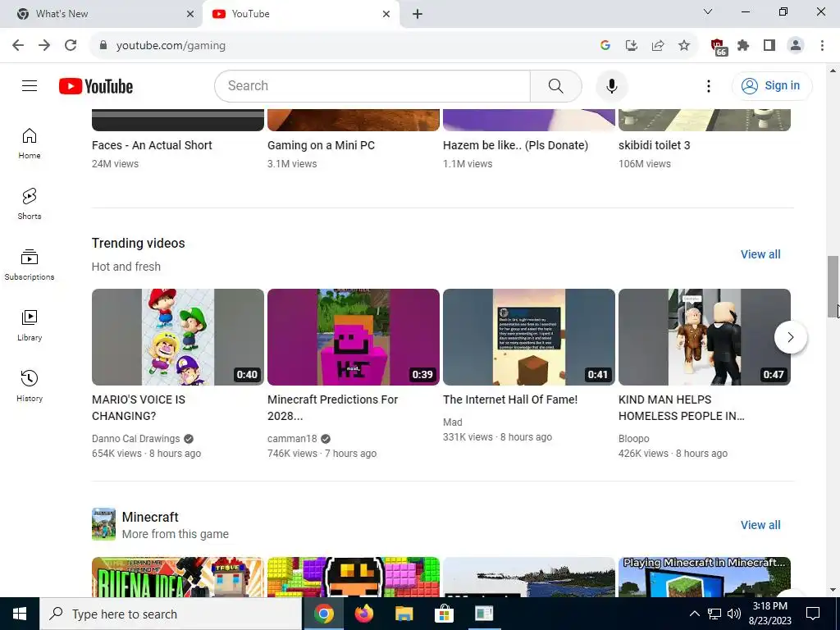Play KIND MAN HELPS HOMELESS thumbnail
The width and height of the screenshot is (840, 630).
[705, 337]
